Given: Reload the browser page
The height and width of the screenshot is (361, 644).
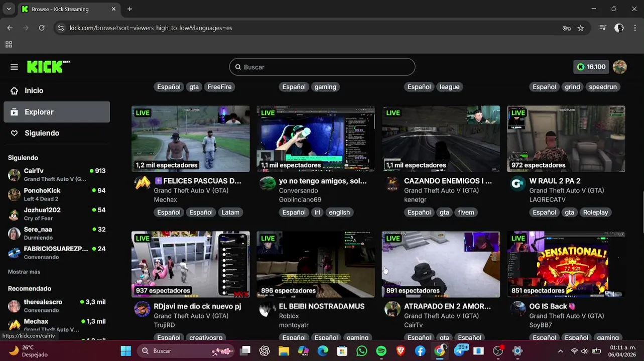Looking at the screenshot, I should pos(42,28).
